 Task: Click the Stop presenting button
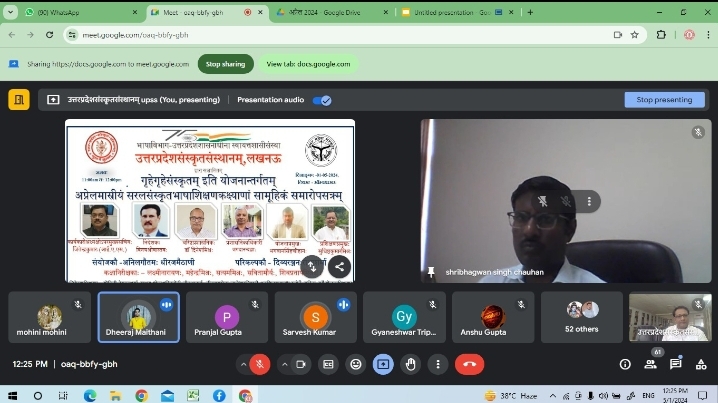click(x=664, y=100)
